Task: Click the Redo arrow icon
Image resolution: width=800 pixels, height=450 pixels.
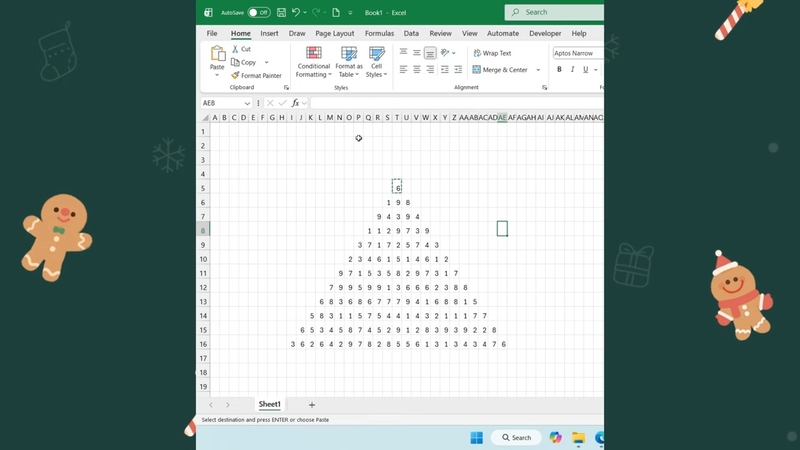Action: tap(316, 12)
